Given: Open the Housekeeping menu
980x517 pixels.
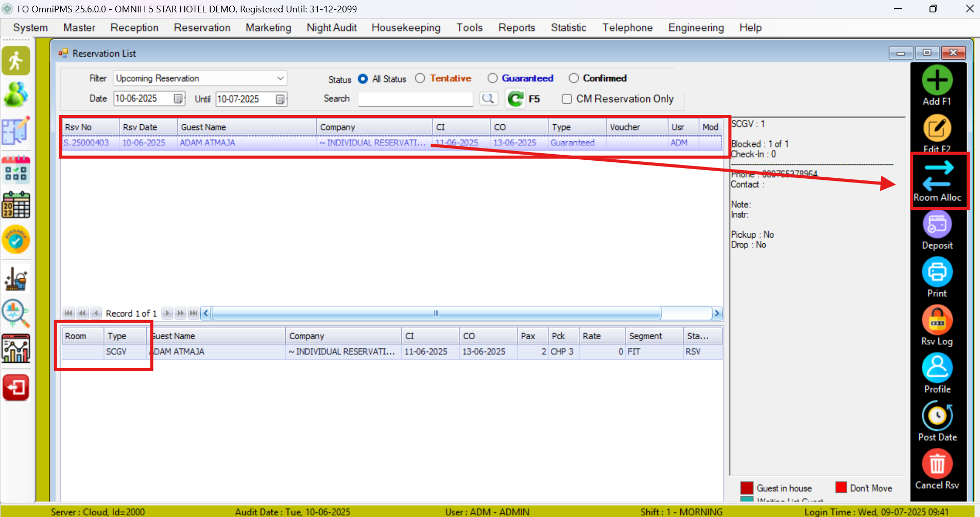Looking at the screenshot, I should 406,28.
